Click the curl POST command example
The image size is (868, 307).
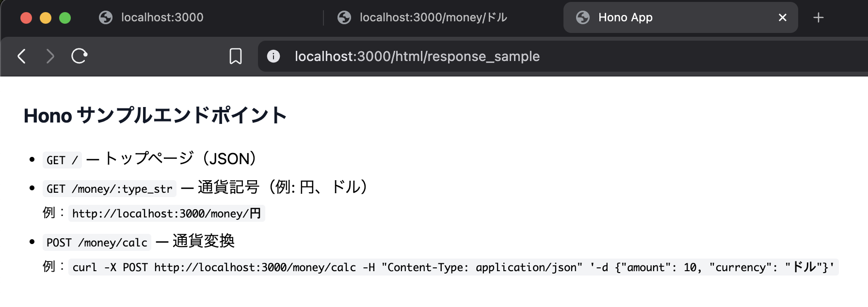(x=453, y=267)
